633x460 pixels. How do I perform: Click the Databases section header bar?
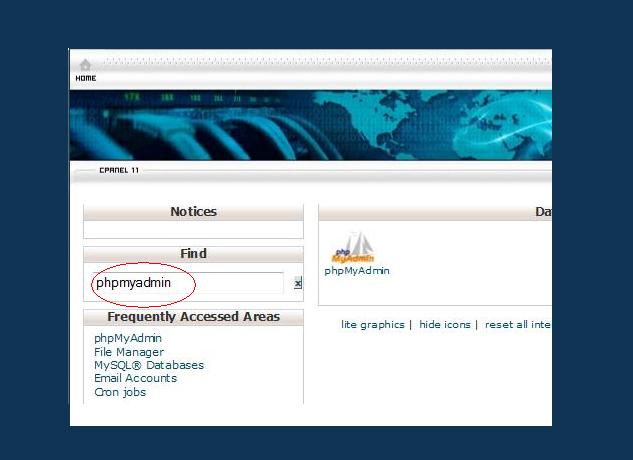pyautogui.click(x=435, y=212)
